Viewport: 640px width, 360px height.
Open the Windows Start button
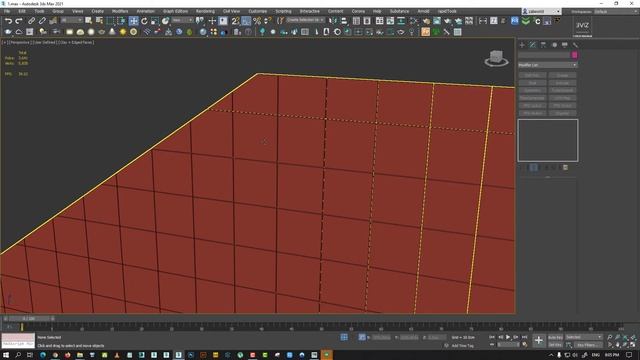(6, 355)
